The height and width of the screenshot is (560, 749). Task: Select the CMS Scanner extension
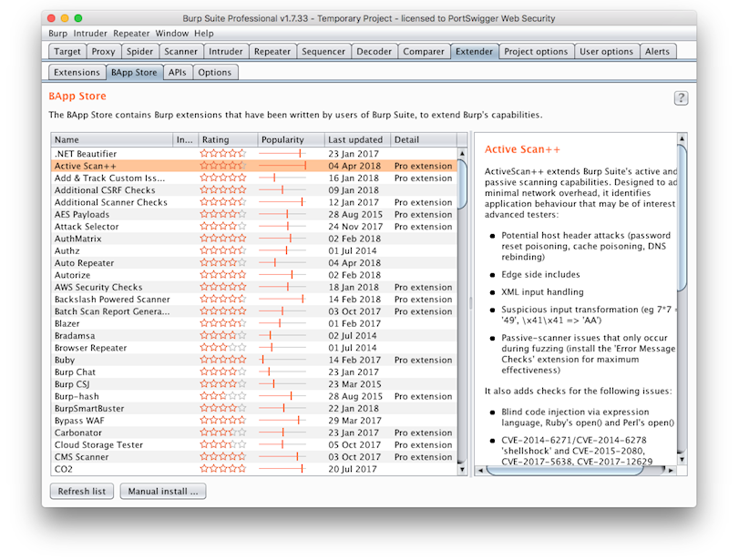(x=254, y=457)
